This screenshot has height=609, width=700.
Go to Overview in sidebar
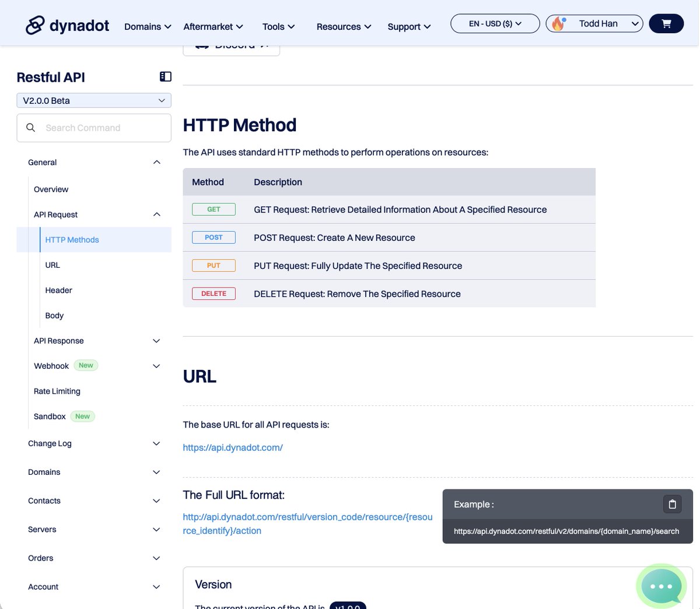tap(51, 189)
